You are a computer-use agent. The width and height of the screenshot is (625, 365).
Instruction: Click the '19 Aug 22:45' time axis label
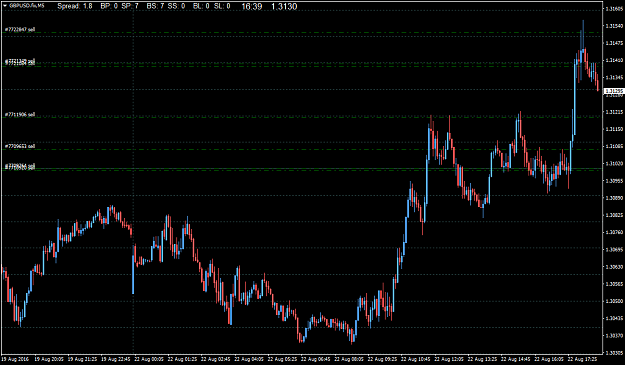click(x=115, y=359)
